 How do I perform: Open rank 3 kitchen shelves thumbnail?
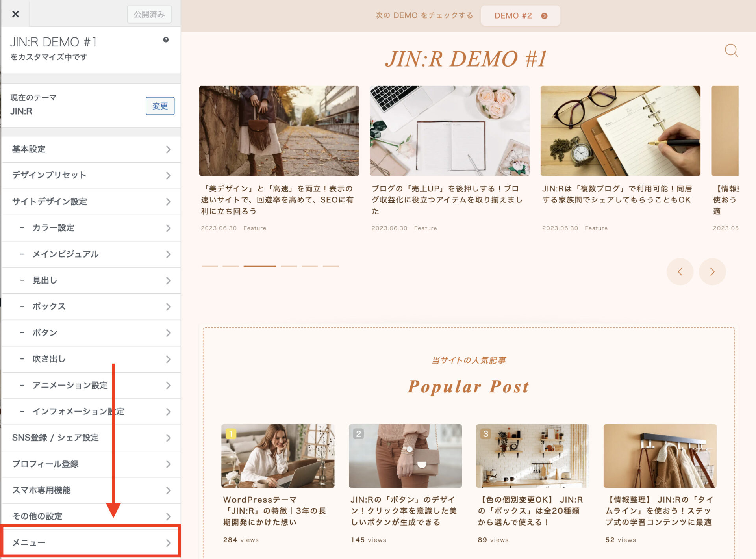(532, 456)
